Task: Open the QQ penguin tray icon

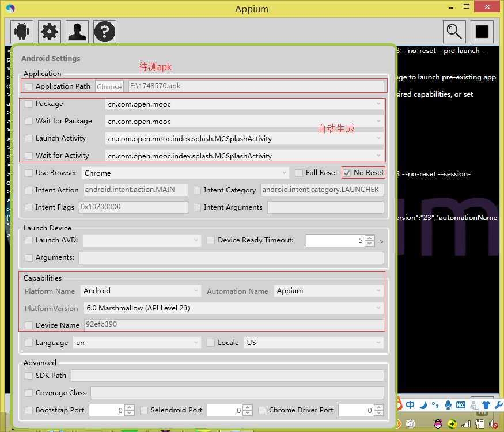Action: click(438, 424)
